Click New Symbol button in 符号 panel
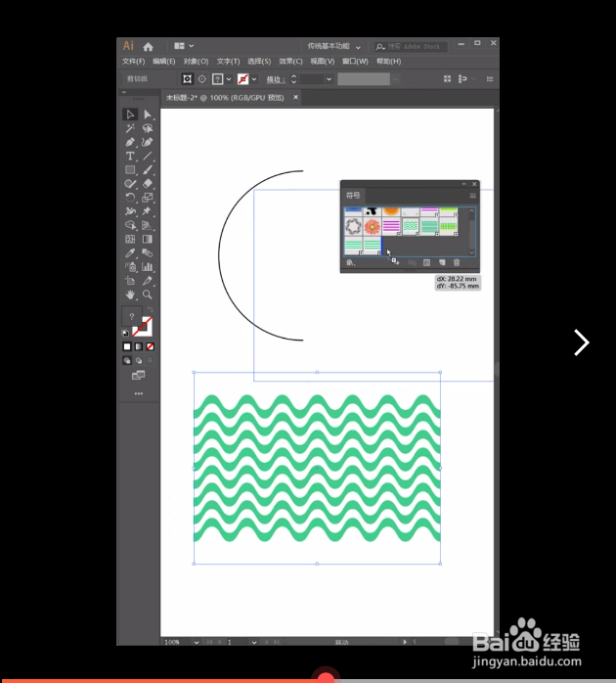The image size is (616, 683). 442,262
